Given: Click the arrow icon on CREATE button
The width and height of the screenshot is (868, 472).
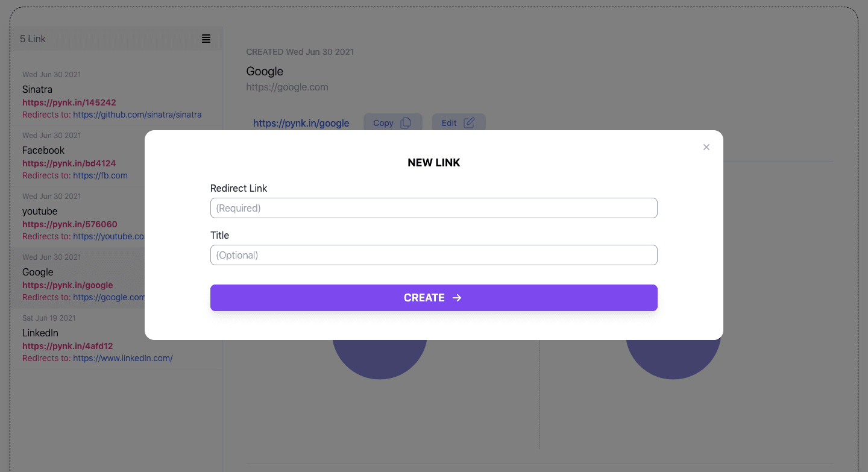Looking at the screenshot, I should (x=457, y=298).
